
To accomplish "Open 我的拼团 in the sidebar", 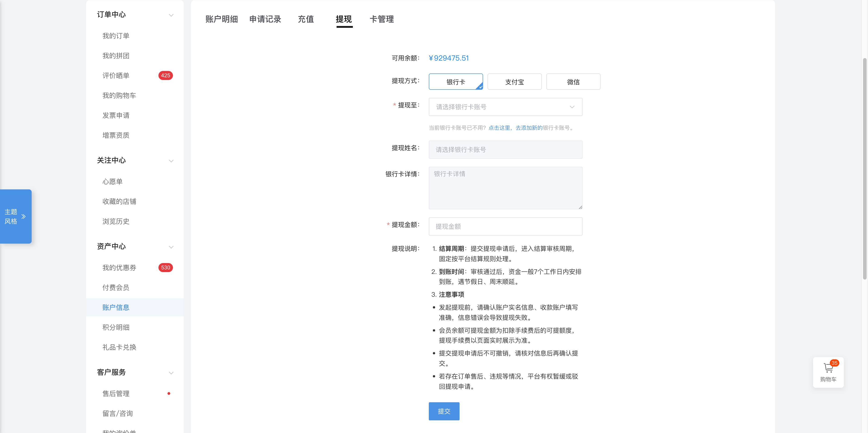I will [x=116, y=56].
